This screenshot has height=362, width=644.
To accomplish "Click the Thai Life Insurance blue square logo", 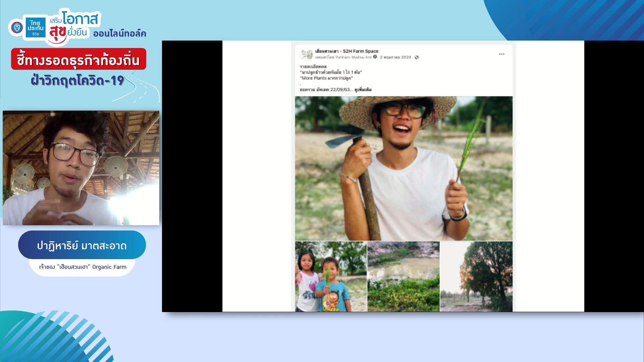I will [36, 27].
